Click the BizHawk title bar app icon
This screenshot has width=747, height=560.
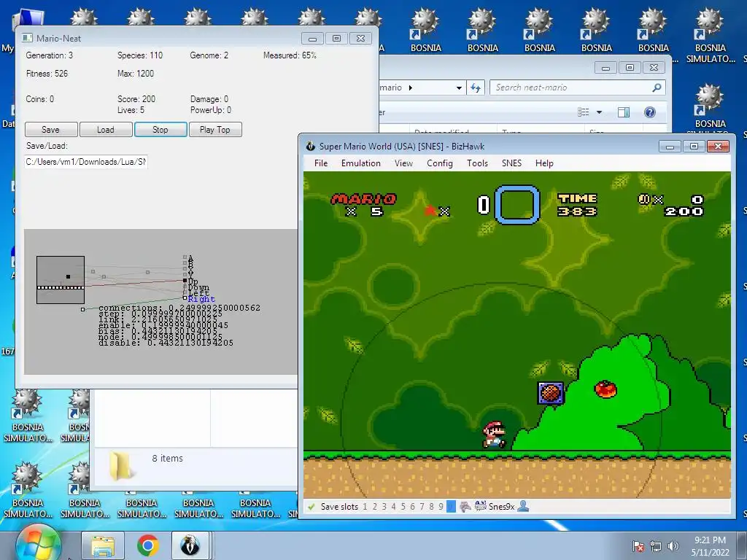click(311, 146)
